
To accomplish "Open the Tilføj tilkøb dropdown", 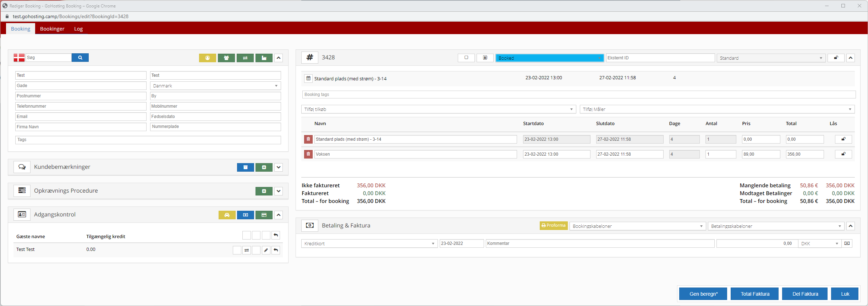I will pyautogui.click(x=438, y=109).
